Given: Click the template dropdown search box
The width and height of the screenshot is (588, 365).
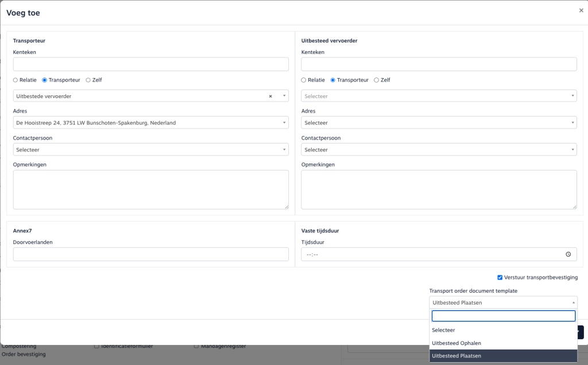Looking at the screenshot, I should click(x=504, y=316).
